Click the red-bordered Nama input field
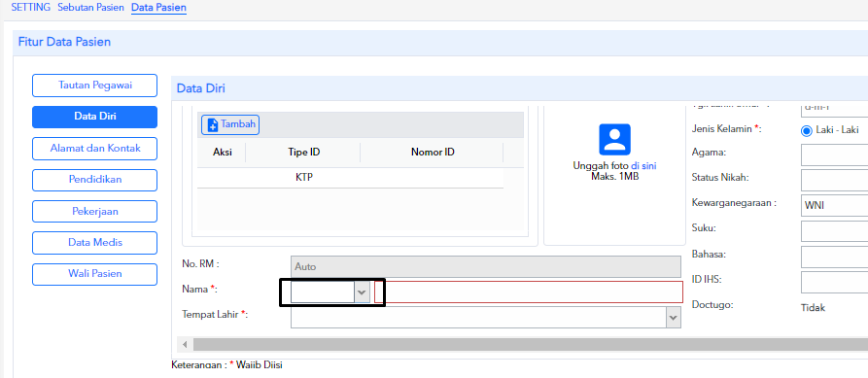This screenshot has height=378, width=868. tap(529, 292)
